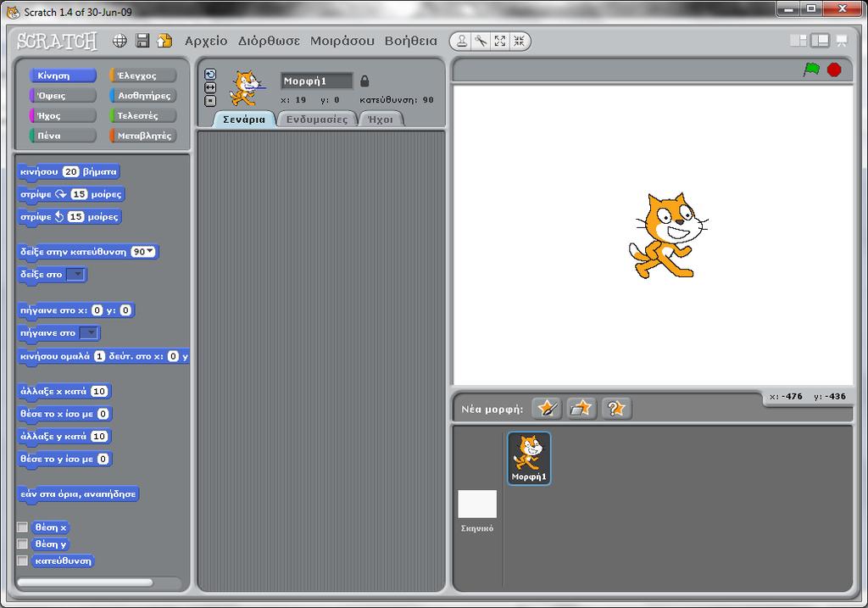Switch to full stage layout
This screenshot has width=868, height=608.
pyautogui.click(x=820, y=41)
